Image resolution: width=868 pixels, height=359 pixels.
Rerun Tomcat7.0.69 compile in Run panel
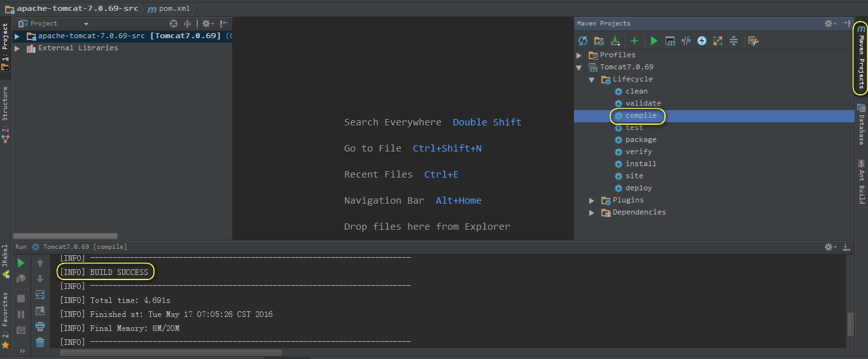pos(21,263)
